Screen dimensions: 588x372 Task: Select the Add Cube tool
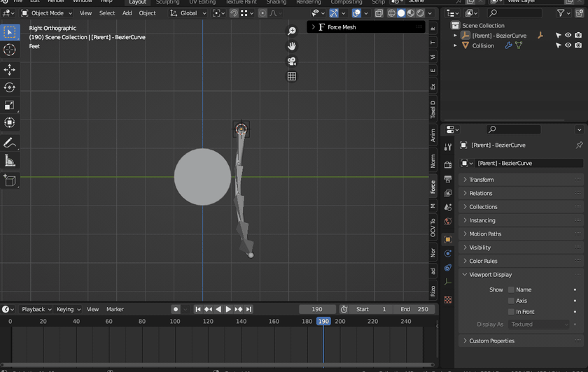pyautogui.click(x=9, y=180)
